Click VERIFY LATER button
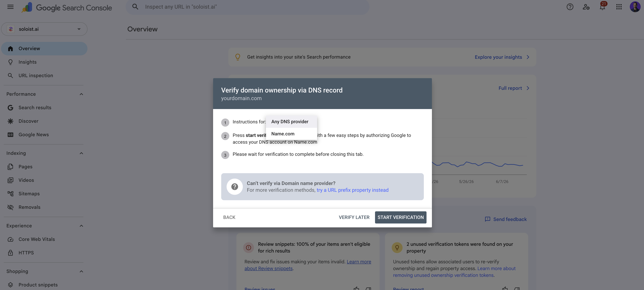Screen dimensions: 644x290 click(x=354, y=217)
